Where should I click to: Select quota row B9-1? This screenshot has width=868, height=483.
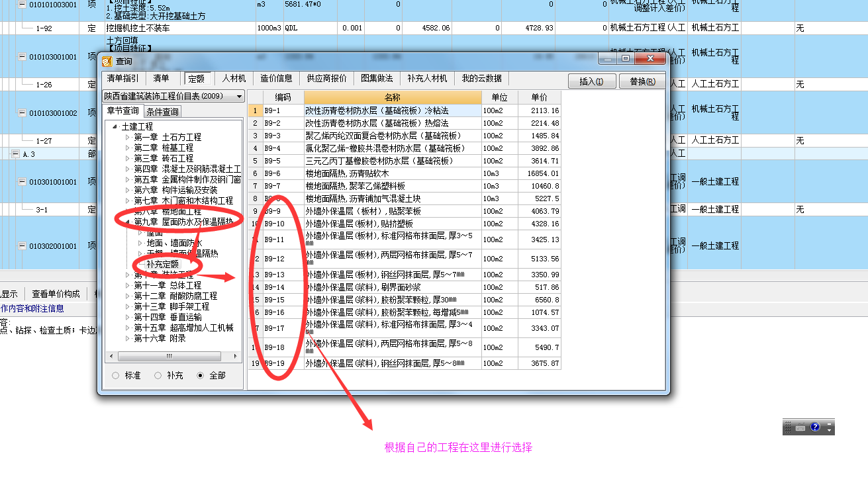405,110
